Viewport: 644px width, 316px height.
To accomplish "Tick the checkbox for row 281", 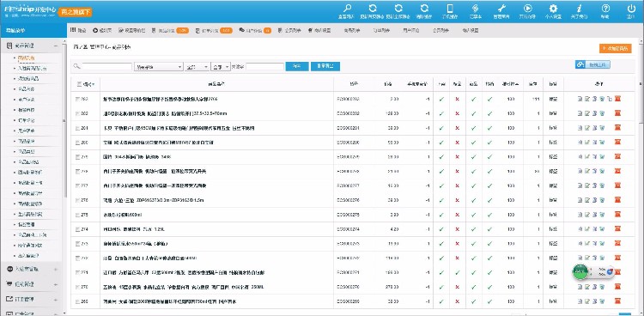I will click(x=77, y=128).
